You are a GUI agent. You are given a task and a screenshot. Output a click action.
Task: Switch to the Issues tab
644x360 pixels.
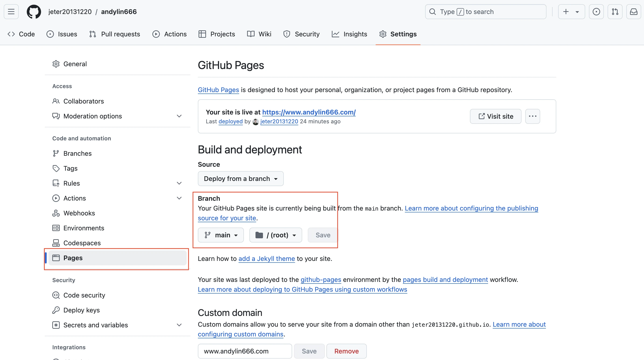click(x=62, y=34)
